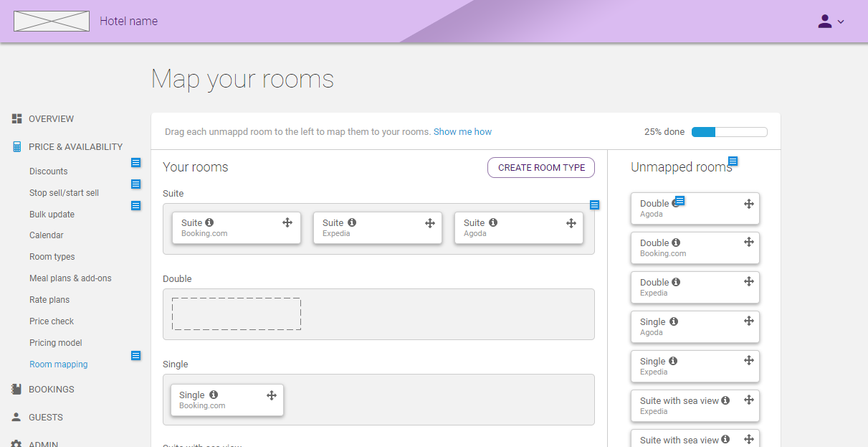Go to Pricing model
This screenshot has width=868, height=447.
[56, 343]
